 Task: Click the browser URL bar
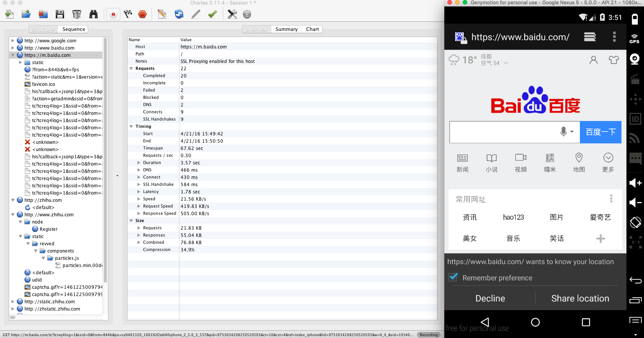[520, 37]
